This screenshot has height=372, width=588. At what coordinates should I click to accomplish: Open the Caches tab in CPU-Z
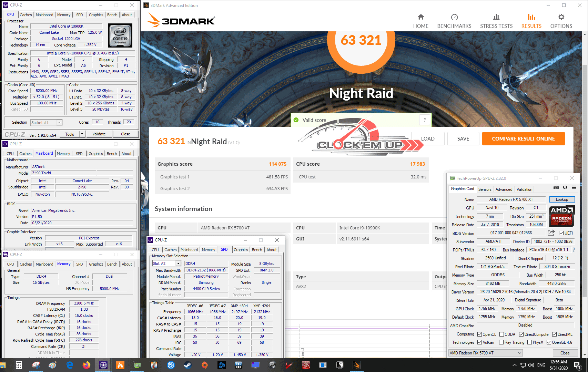coord(26,15)
